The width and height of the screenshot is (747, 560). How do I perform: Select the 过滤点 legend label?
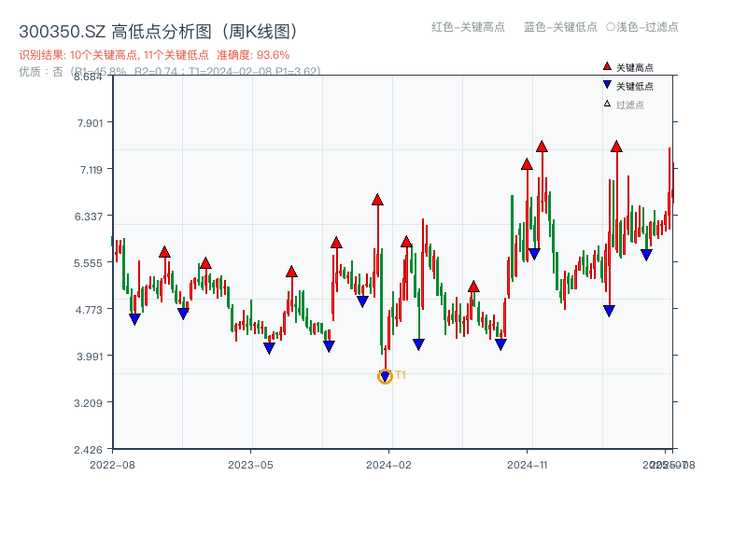[629, 105]
